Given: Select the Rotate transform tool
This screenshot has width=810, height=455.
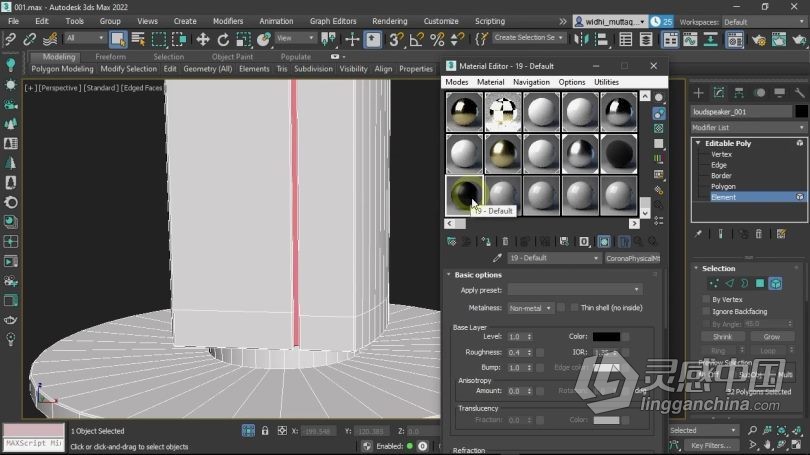Looking at the screenshot, I should (x=223, y=39).
